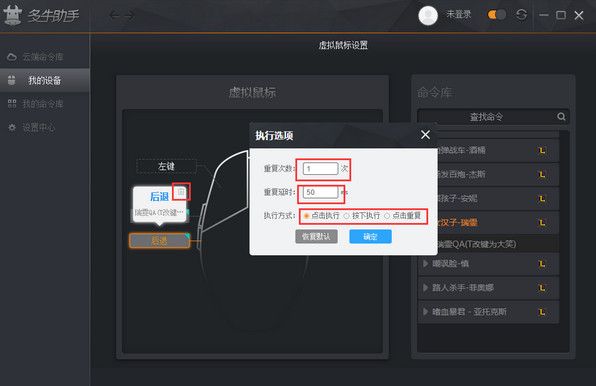Select 瑞雯QA(T改键为大笑) command
The image size is (596, 386).
498,244
